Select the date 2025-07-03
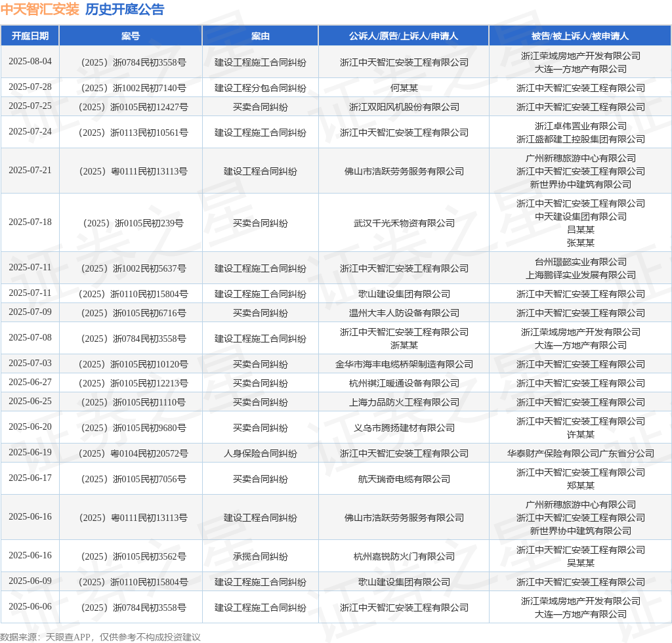 click(30, 363)
